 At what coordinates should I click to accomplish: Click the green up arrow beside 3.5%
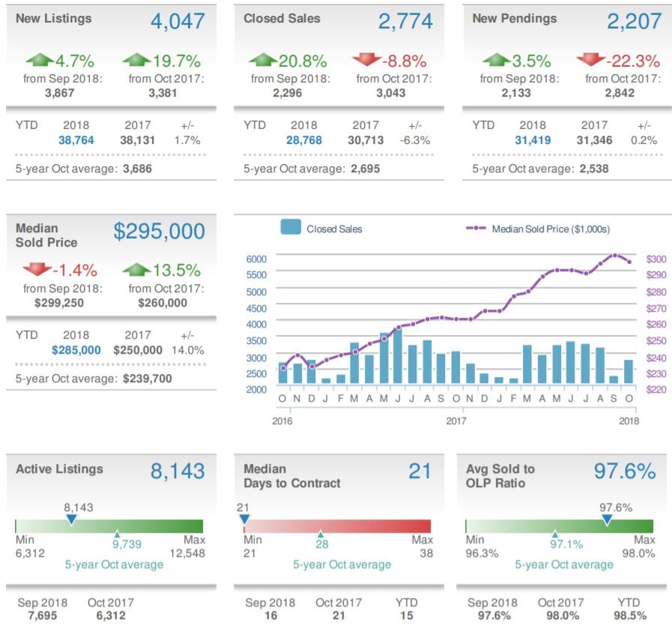click(496, 61)
